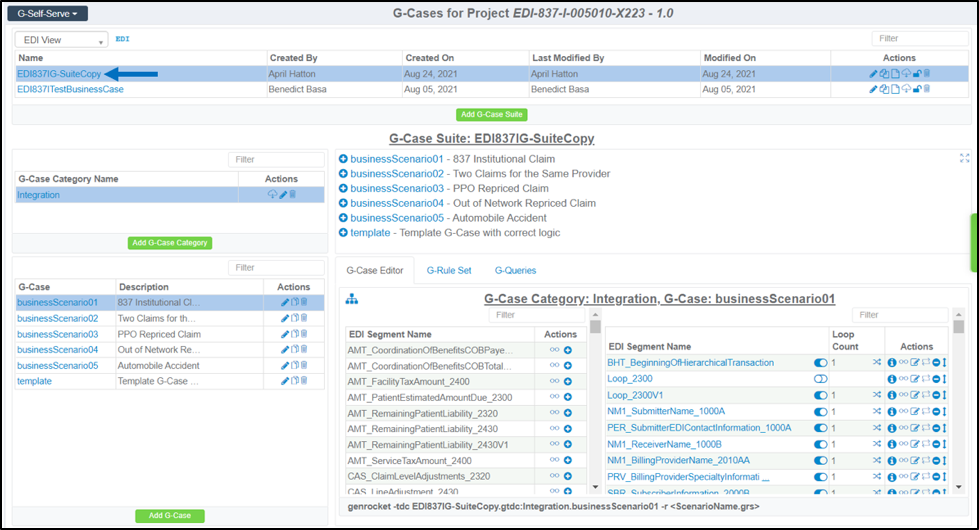Click the link icon for AMT_PatientEstimatedAmountDue_2300
The image size is (979, 530).
[554, 397]
